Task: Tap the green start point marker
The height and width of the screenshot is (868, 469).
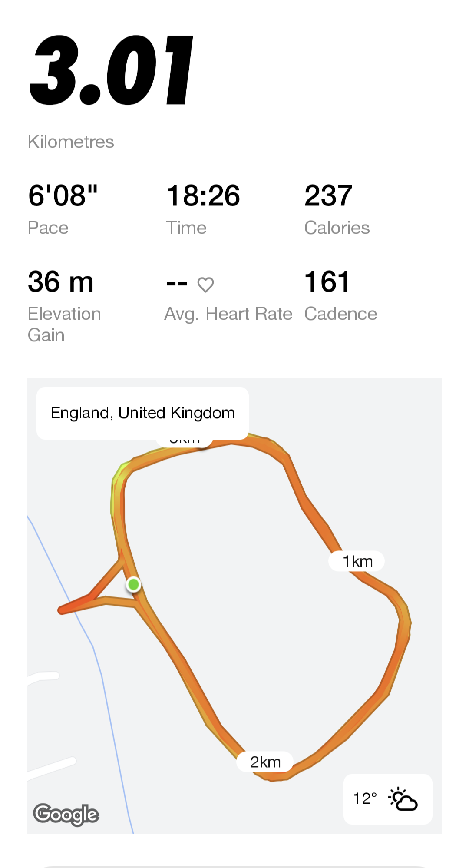Action: tap(134, 584)
